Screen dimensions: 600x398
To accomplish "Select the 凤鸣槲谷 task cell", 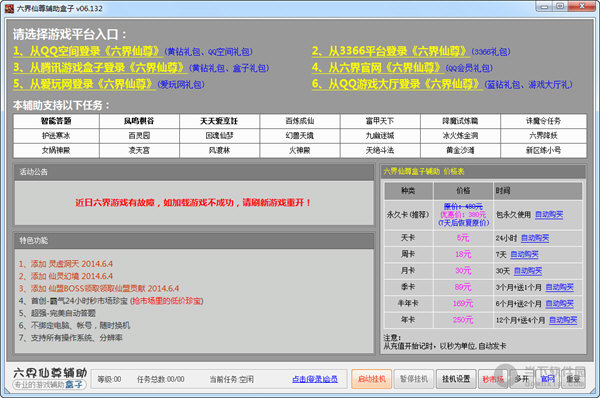I will [139, 121].
